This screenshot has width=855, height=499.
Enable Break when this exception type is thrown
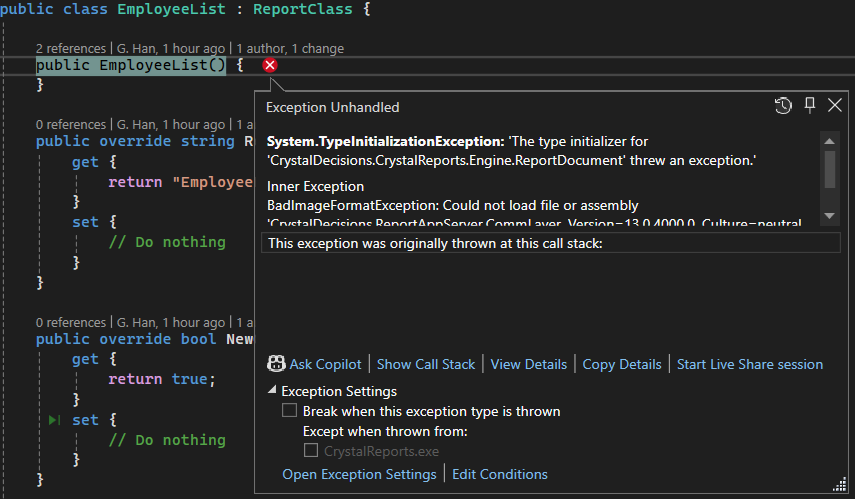pyautogui.click(x=290, y=411)
